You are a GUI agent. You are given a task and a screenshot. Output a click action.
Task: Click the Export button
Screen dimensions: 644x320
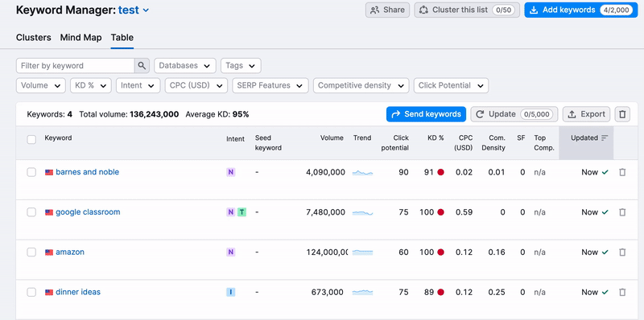click(x=586, y=114)
